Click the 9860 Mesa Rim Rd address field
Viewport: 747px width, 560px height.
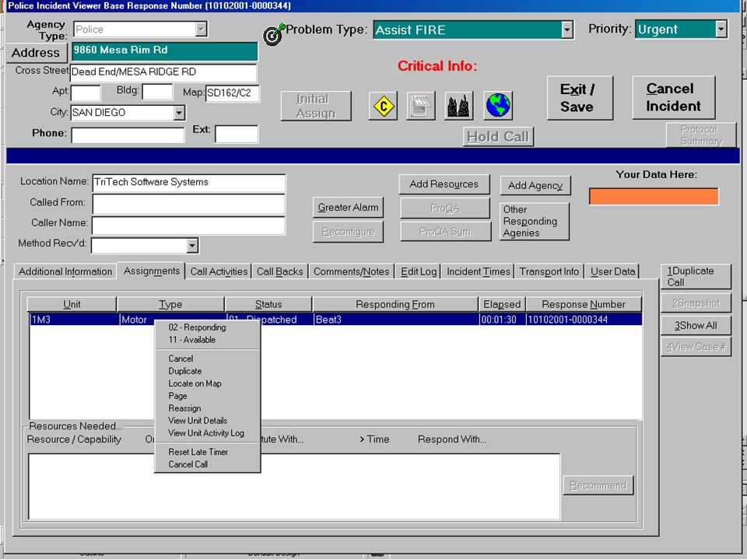(x=165, y=51)
